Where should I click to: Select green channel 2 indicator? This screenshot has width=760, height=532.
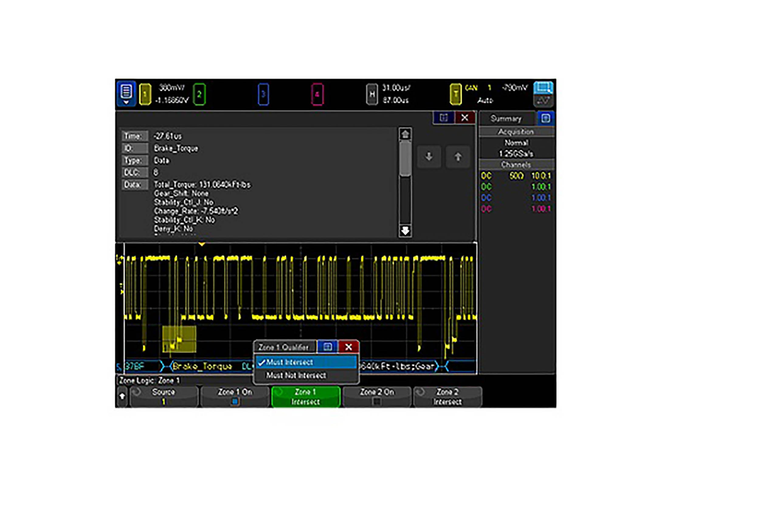tap(199, 94)
